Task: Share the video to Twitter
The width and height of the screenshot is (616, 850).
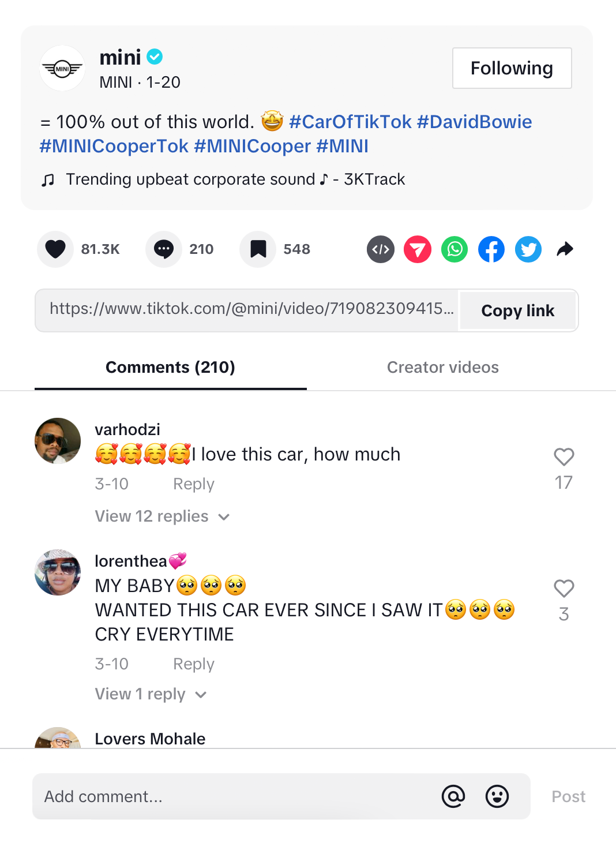Action: pyautogui.click(x=528, y=249)
